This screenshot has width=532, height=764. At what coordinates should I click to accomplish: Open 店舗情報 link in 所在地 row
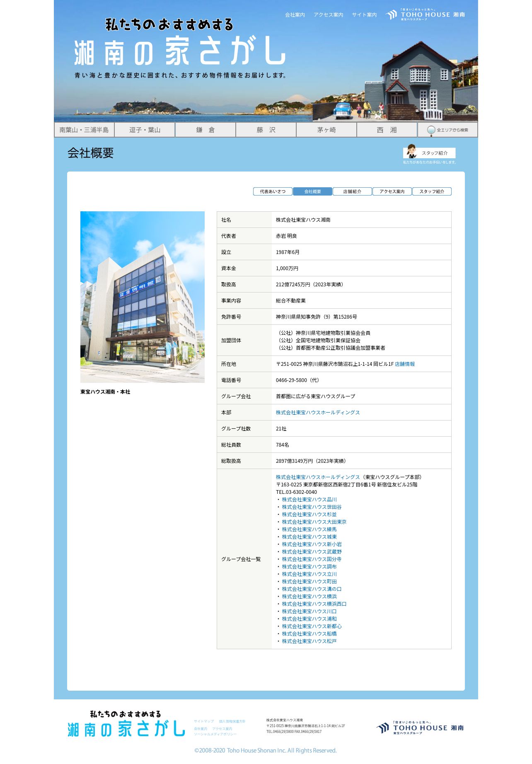[x=405, y=364]
